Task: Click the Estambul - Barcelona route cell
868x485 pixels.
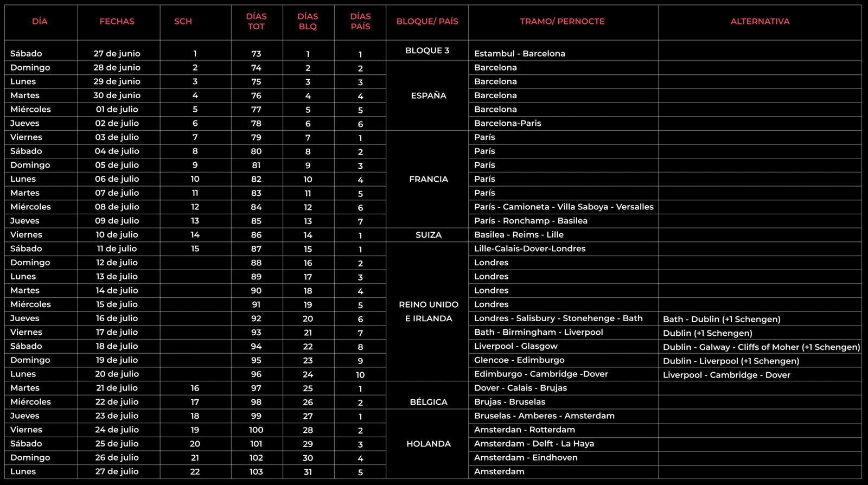Action: 519,54
